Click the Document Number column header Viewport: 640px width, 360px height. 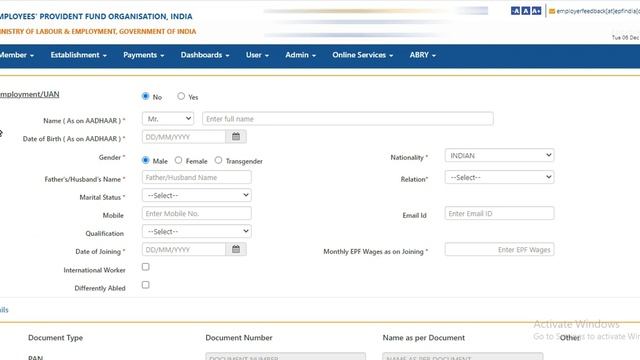[239, 338]
